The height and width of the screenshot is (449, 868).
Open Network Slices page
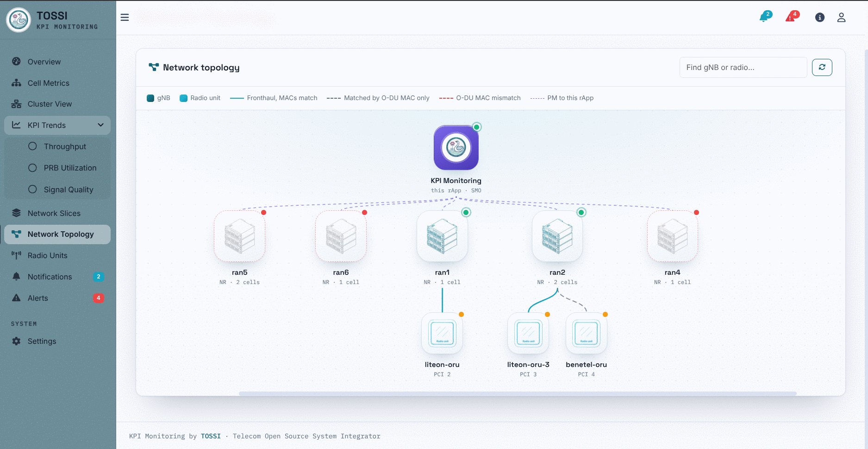[x=57, y=213]
